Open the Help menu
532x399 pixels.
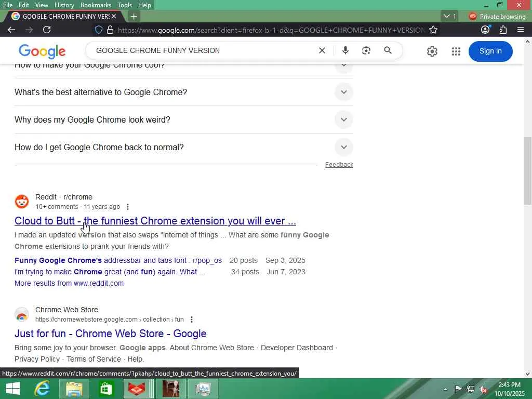(x=144, y=5)
